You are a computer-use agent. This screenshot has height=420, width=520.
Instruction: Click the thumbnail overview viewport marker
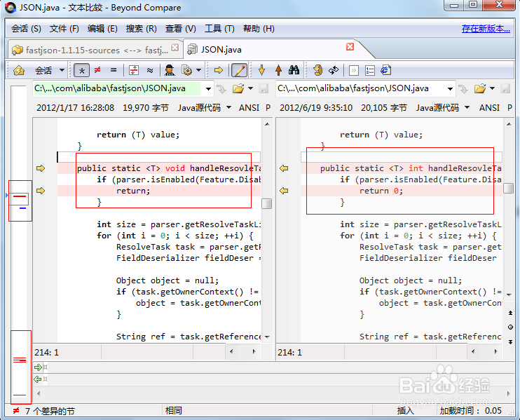[x=19, y=199]
